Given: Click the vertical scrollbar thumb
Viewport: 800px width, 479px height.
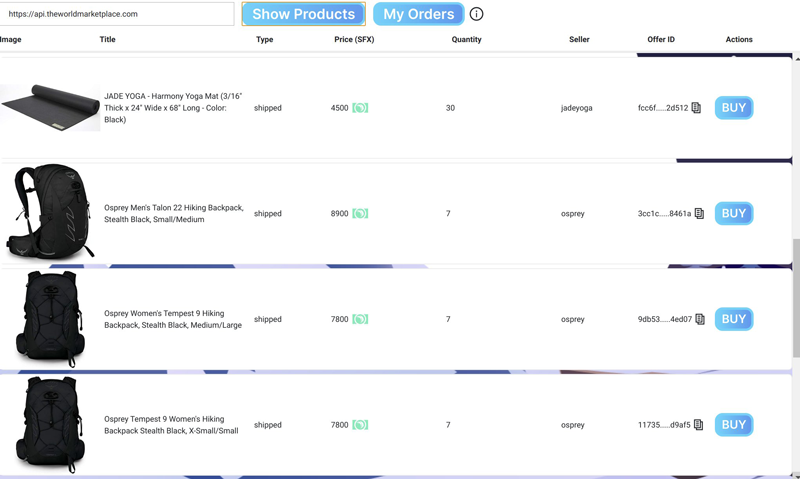Looking at the screenshot, I should click(x=796, y=298).
